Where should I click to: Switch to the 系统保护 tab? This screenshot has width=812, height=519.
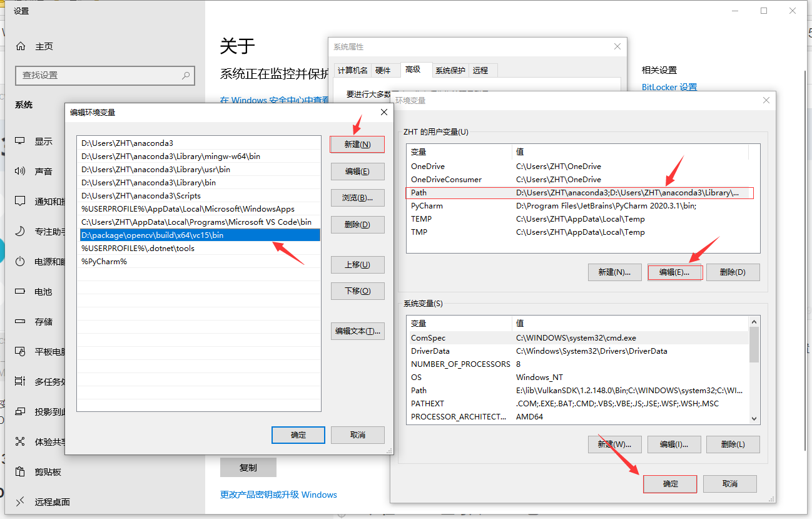click(450, 71)
